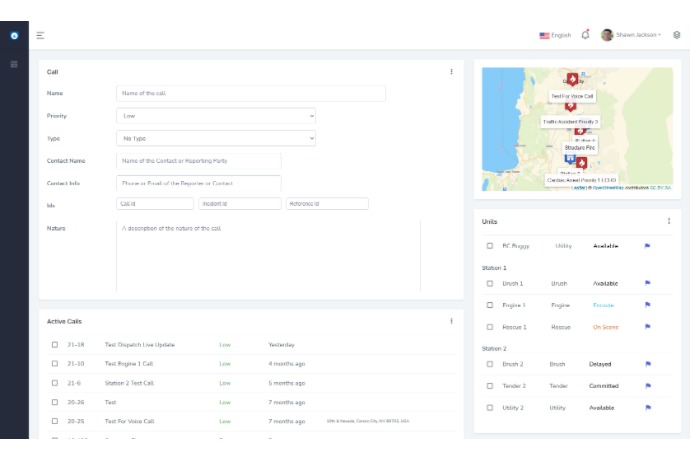
Task: Click the flag icon for Engine 1
Action: coord(647,305)
